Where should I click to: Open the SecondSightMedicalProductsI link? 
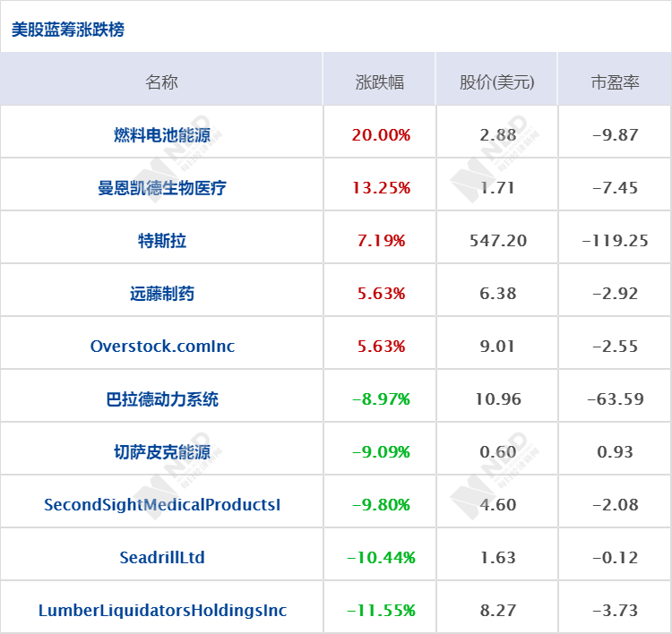coord(162,505)
